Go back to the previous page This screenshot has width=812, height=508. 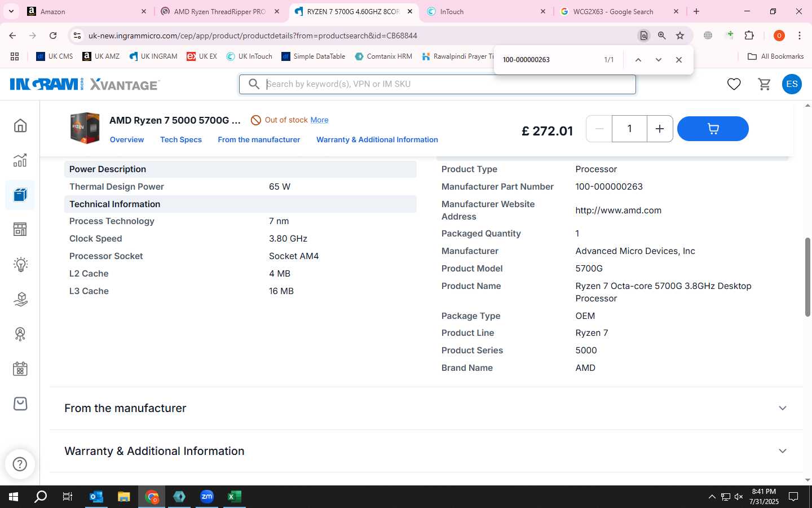pyautogui.click(x=12, y=36)
